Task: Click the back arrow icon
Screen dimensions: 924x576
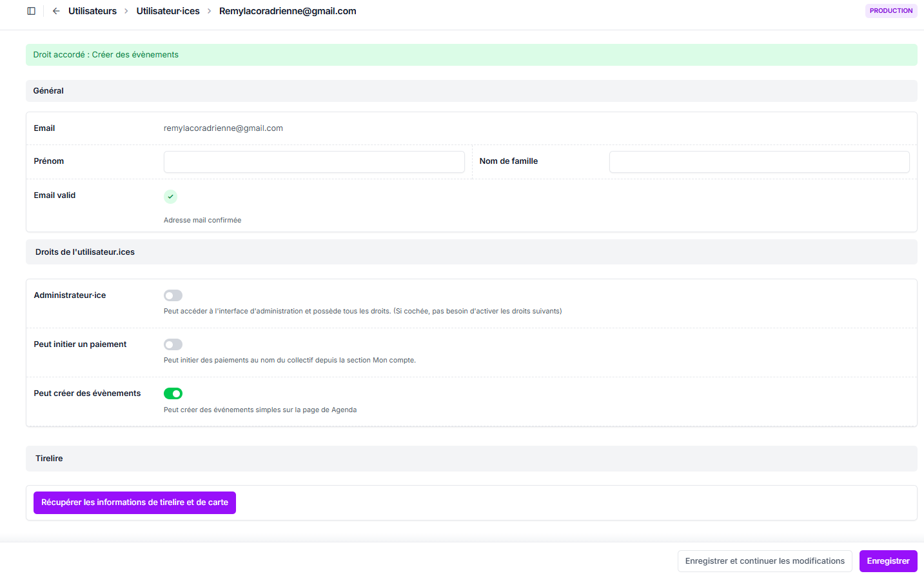Action: pos(56,11)
